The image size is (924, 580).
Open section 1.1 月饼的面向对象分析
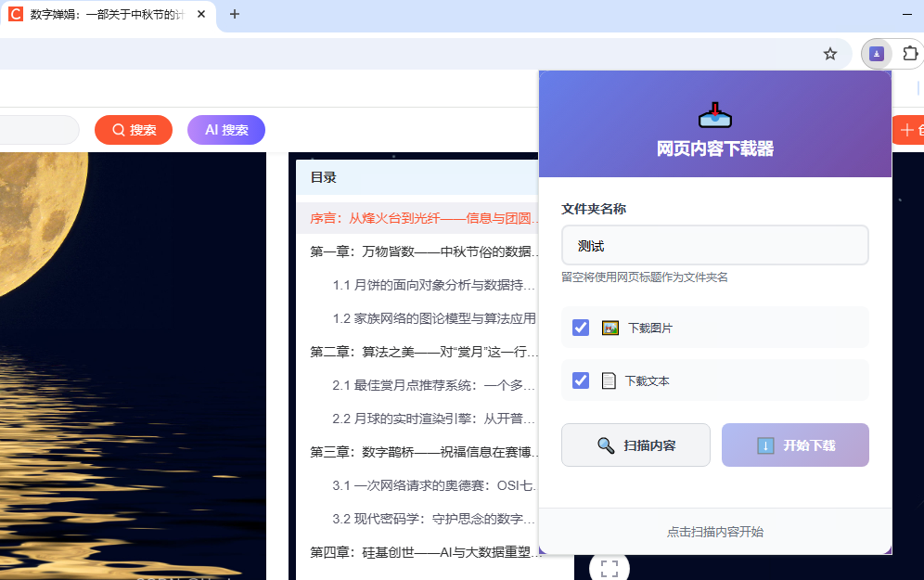pyautogui.click(x=434, y=285)
